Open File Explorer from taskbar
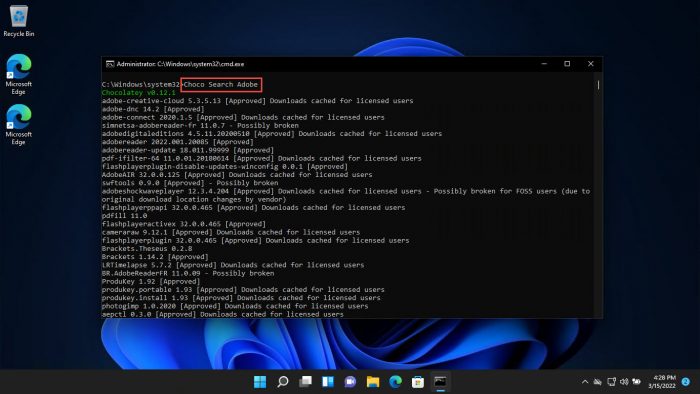 373,382
